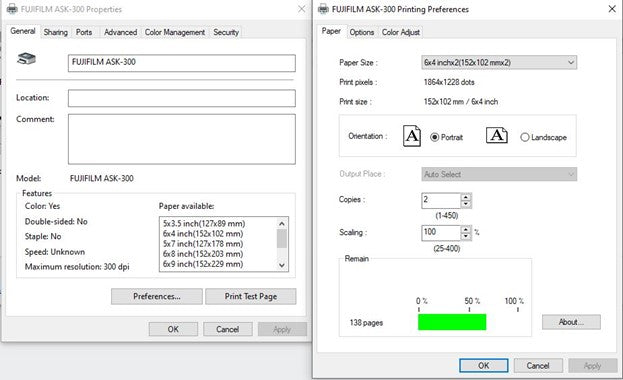Select the Paper tab in Printing Preferences
This screenshot has height=380, width=623.
click(331, 31)
